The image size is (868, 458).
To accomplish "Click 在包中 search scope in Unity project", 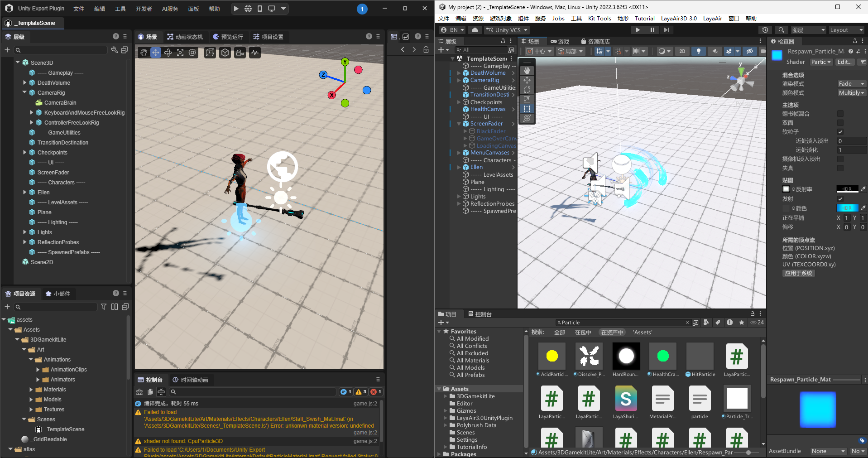I will pyautogui.click(x=583, y=333).
